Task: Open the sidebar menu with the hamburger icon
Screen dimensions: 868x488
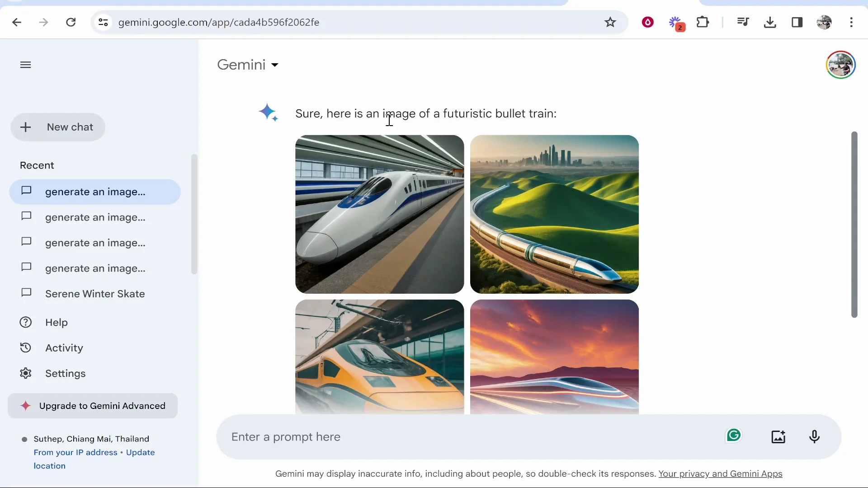Action: [25, 65]
